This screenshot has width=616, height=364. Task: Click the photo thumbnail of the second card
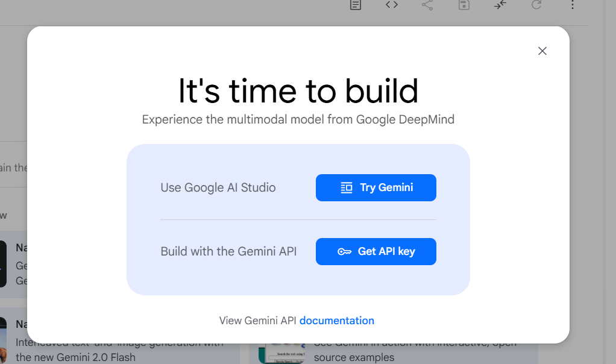pyautogui.click(x=3, y=340)
